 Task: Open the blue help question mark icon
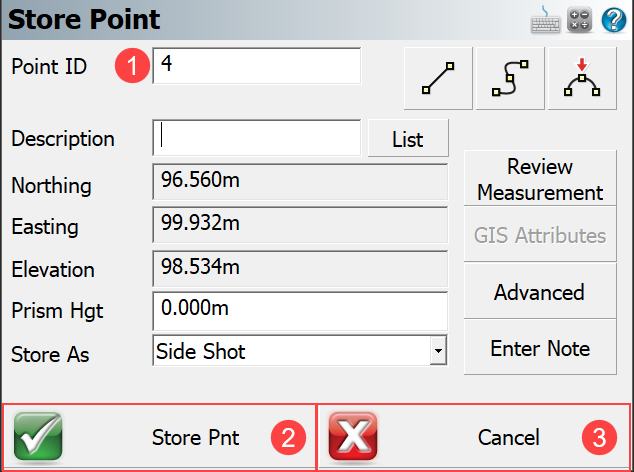[614, 20]
